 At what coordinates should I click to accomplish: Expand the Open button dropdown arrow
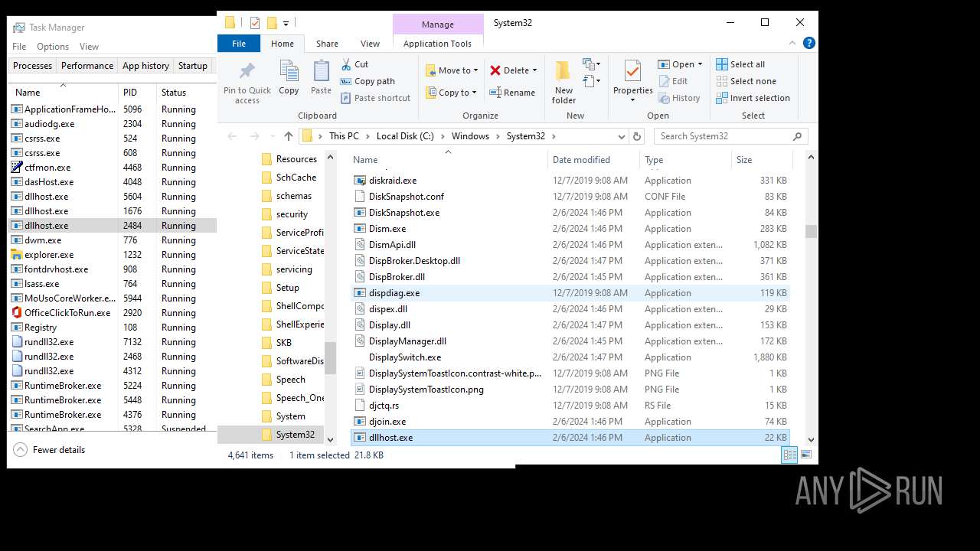pyautogui.click(x=700, y=64)
